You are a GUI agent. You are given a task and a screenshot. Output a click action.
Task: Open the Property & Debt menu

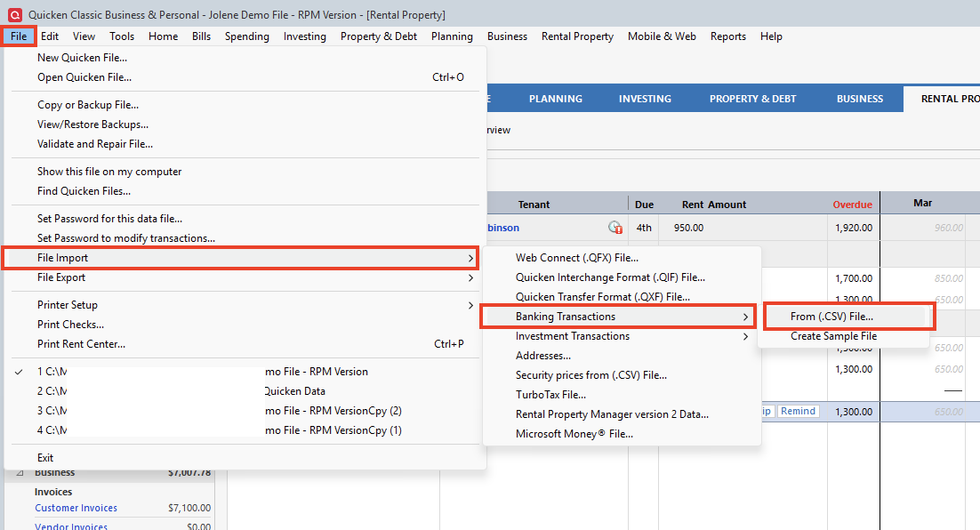(x=379, y=36)
